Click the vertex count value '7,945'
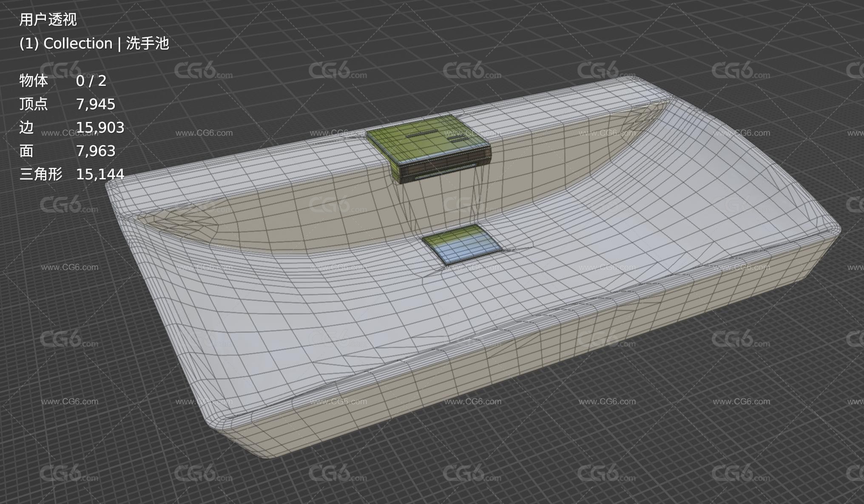This screenshot has height=504, width=864. pos(96,104)
